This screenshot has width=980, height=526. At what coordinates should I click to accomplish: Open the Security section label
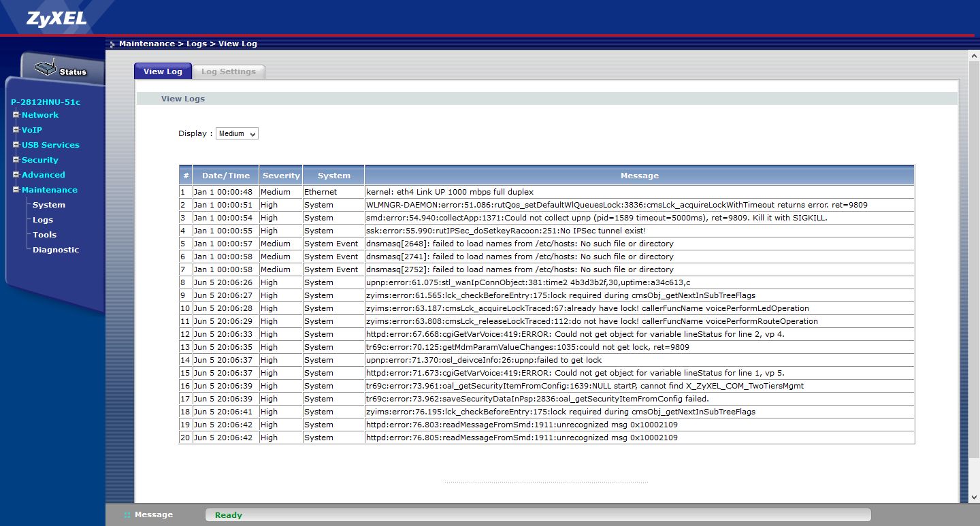40,160
